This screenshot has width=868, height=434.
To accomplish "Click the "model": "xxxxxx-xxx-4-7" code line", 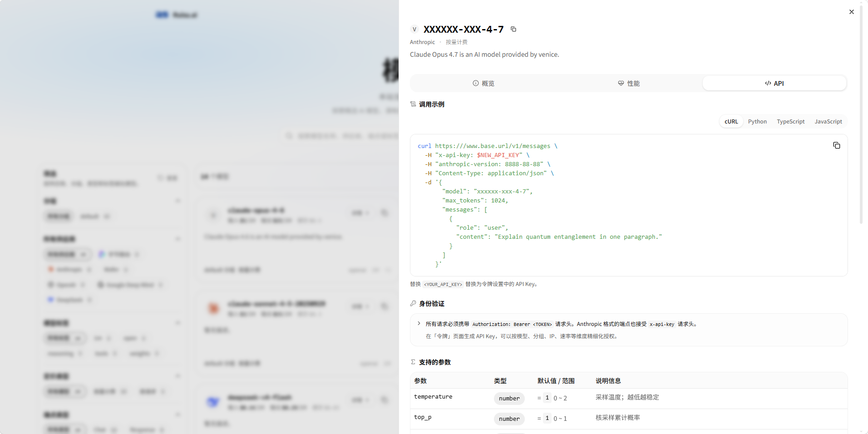I will [x=488, y=192].
